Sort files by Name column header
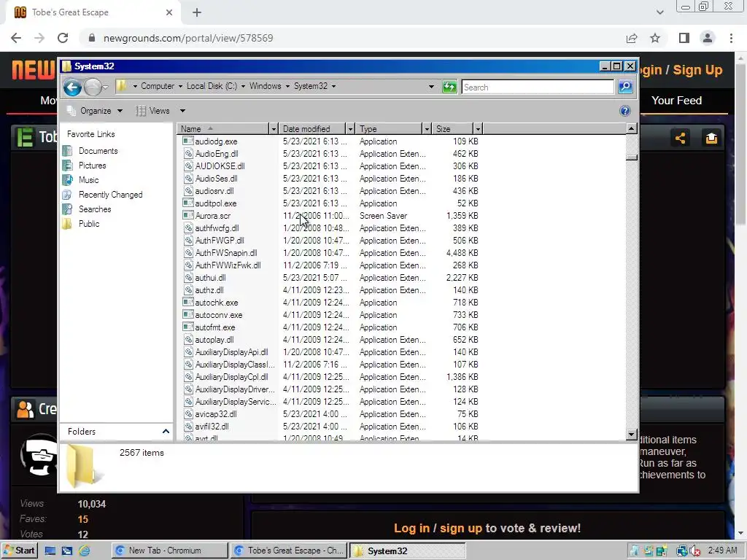The height and width of the screenshot is (560, 747). 223,129
